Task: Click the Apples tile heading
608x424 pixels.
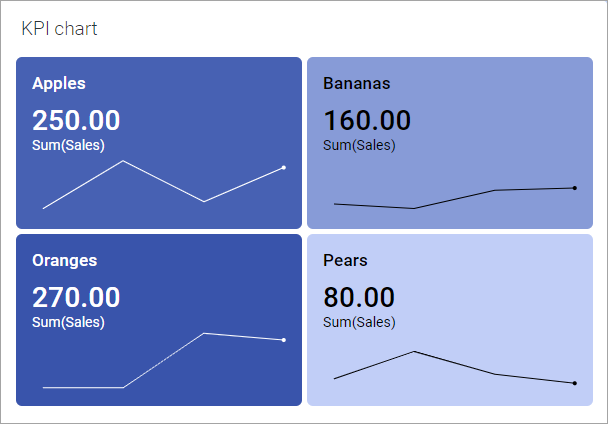Action: click(59, 83)
